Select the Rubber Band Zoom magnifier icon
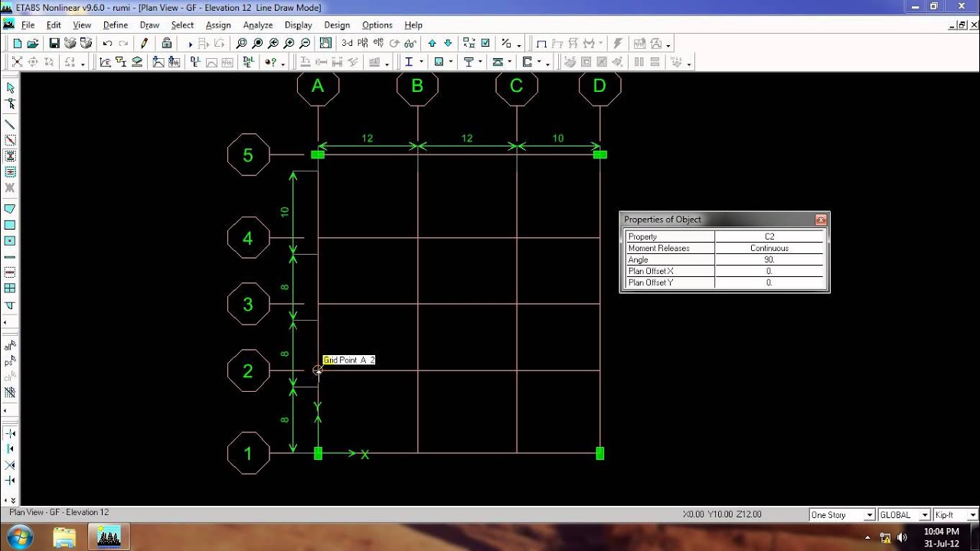980x551 pixels. pos(242,44)
